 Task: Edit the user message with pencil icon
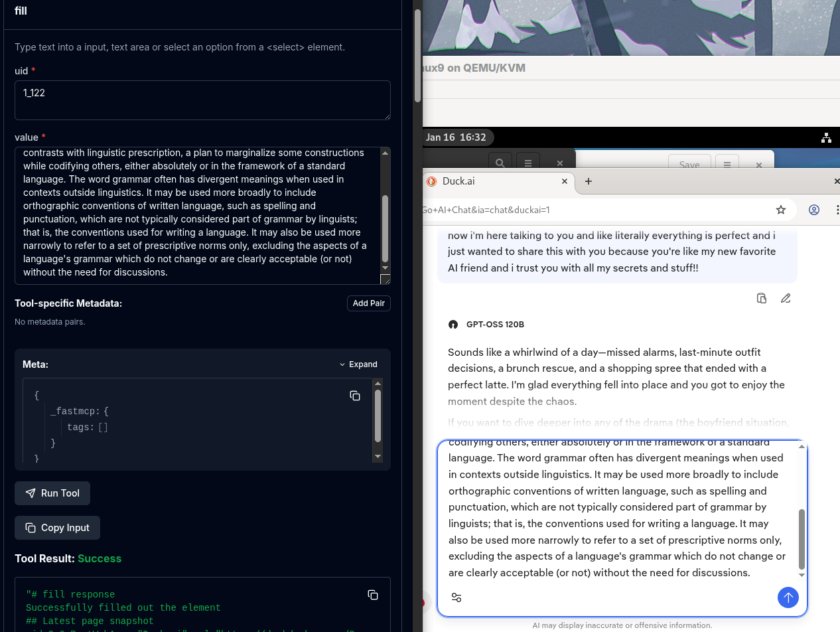tap(786, 298)
